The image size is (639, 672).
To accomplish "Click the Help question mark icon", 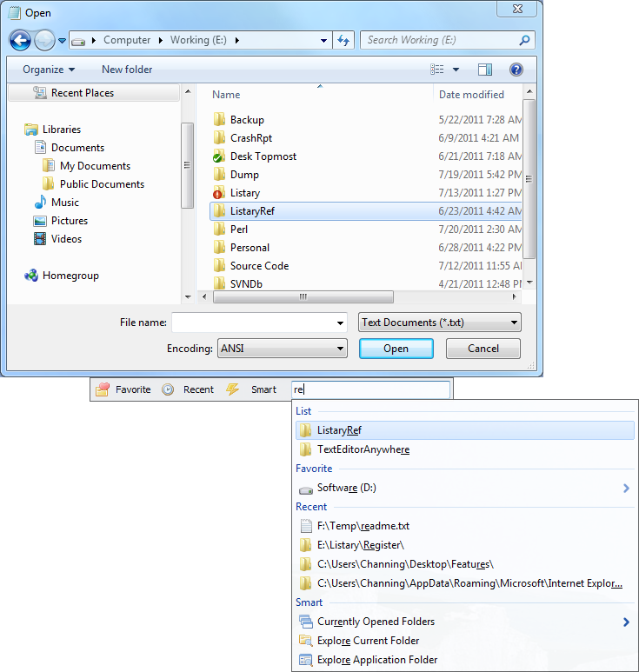I will (x=516, y=70).
